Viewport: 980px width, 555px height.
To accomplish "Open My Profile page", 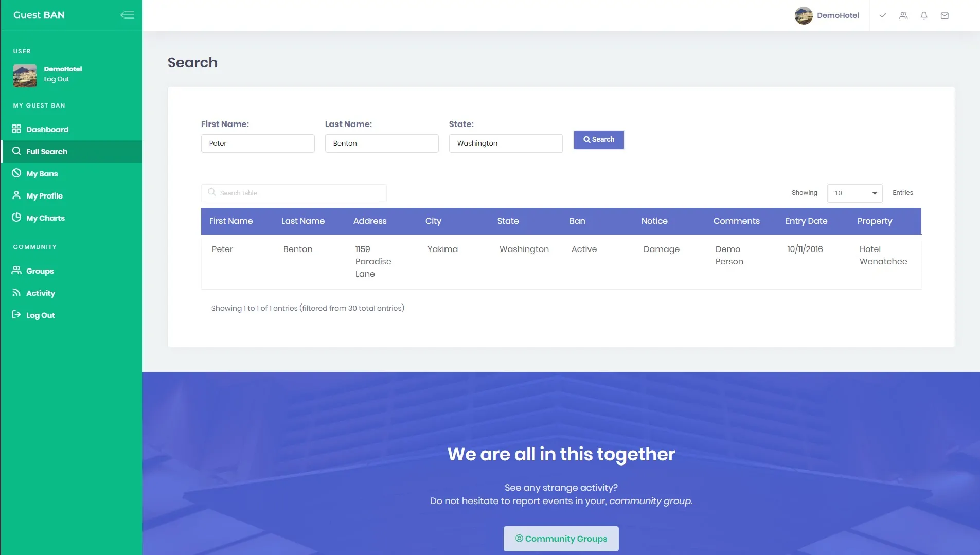I will (x=44, y=196).
